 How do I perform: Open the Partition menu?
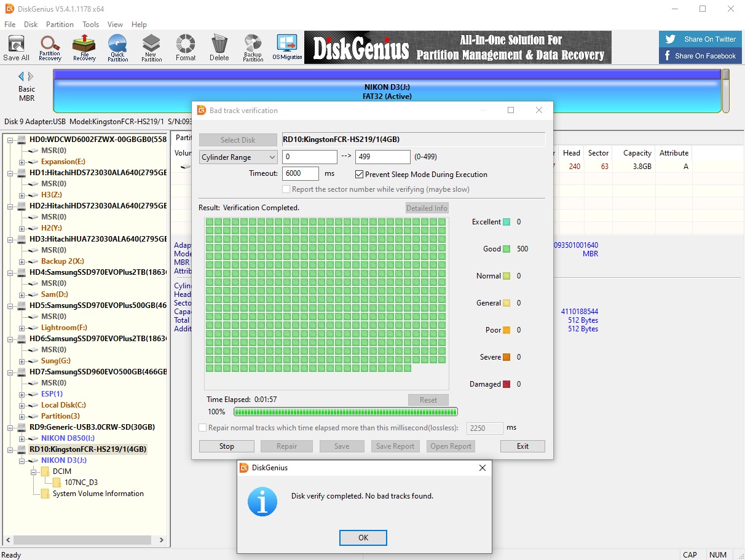[60, 25]
